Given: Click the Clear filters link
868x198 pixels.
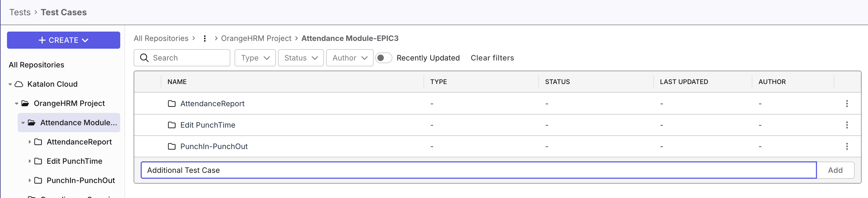Looking at the screenshot, I should pyautogui.click(x=492, y=58).
